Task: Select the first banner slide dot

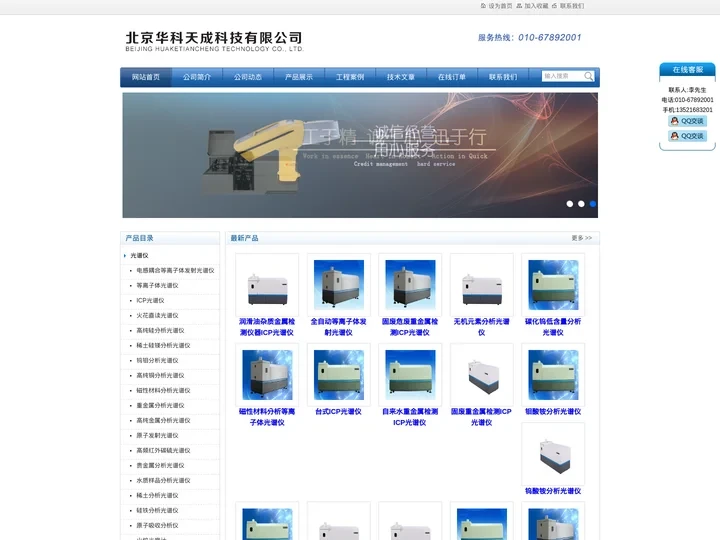Action: click(x=570, y=204)
